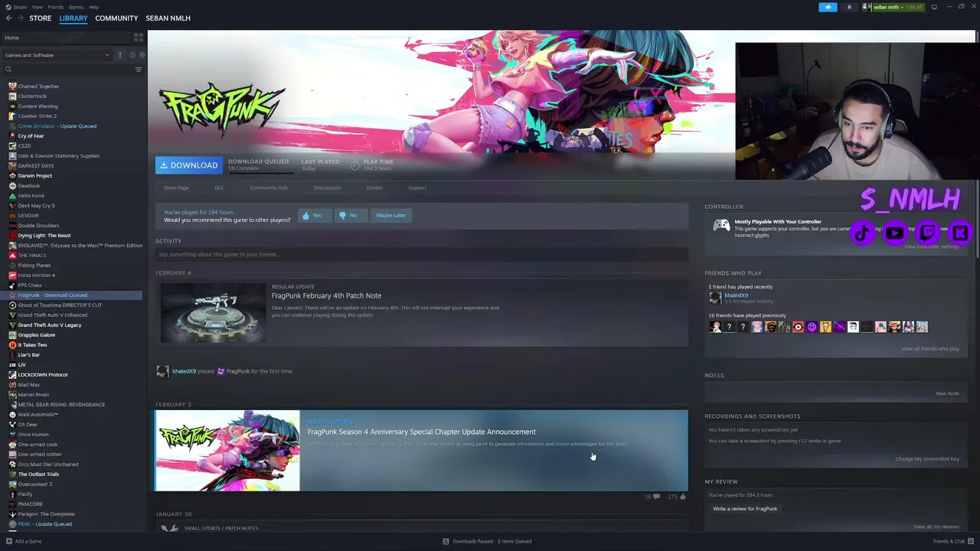Click the FragPunk February 4th Patch Note title
Screen dimensions: 980x551
(326, 295)
